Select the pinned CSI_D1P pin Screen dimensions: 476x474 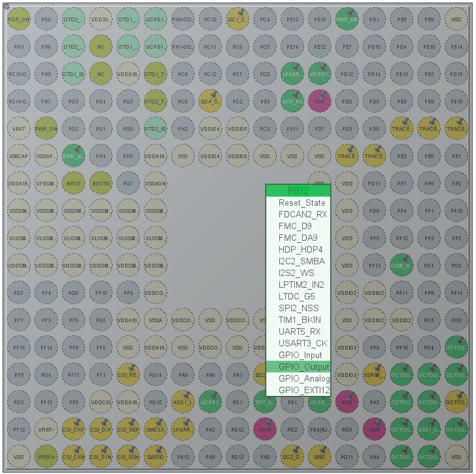(101, 429)
